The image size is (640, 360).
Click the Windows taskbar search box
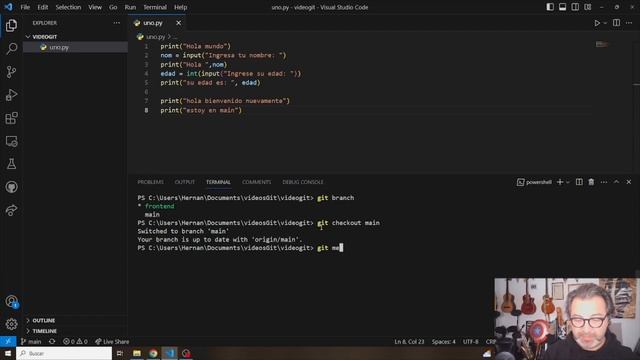(64, 353)
